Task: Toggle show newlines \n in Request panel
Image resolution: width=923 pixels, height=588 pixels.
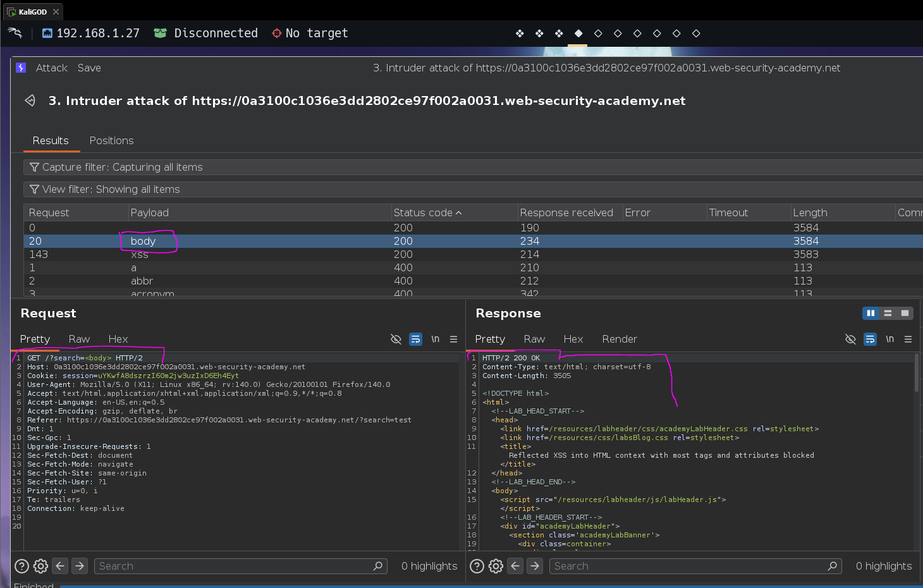Action: pos(435,339)
